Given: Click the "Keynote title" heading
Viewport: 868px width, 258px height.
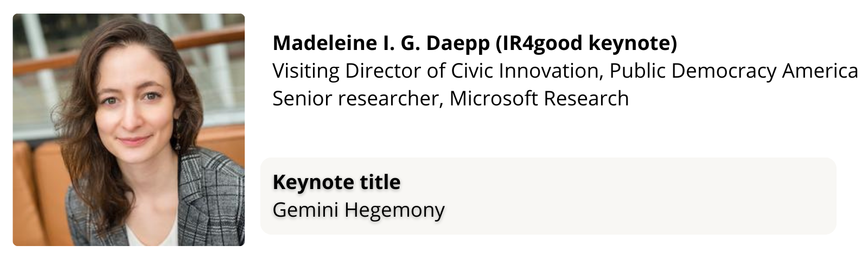Looking at the screenshot, I should 336,182.
